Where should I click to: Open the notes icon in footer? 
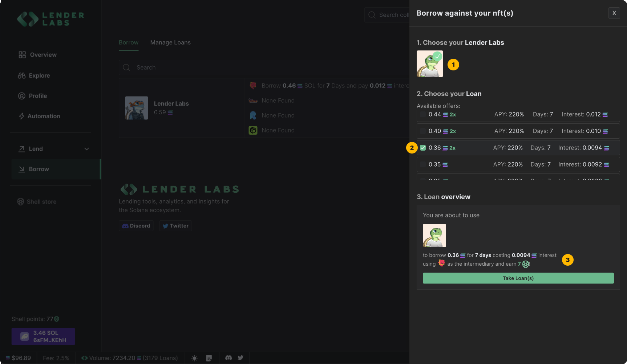click(x=209, y=358)
